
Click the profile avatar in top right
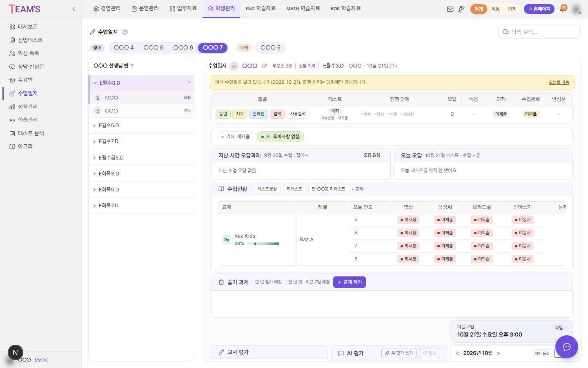[577, 9]
